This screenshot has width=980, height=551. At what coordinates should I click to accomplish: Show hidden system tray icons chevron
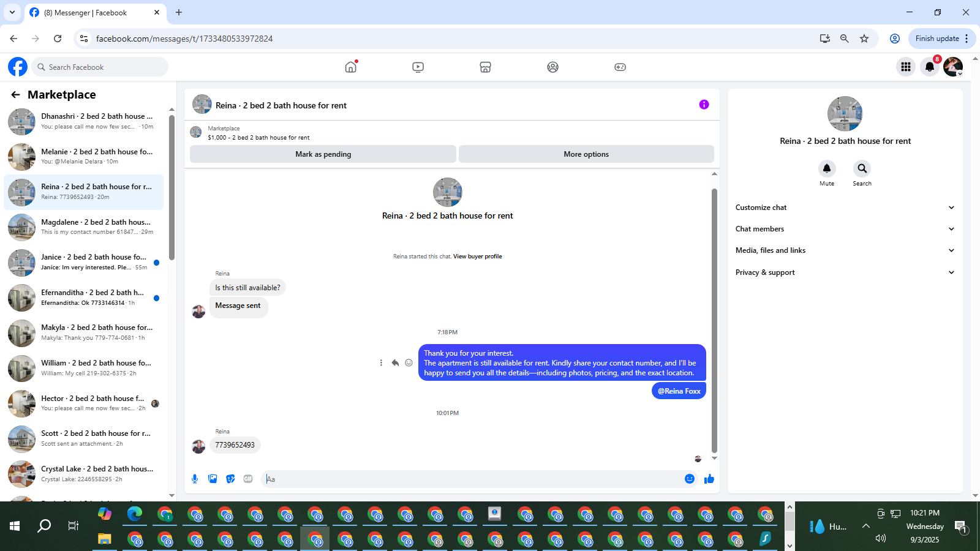[x=865, y=526]
